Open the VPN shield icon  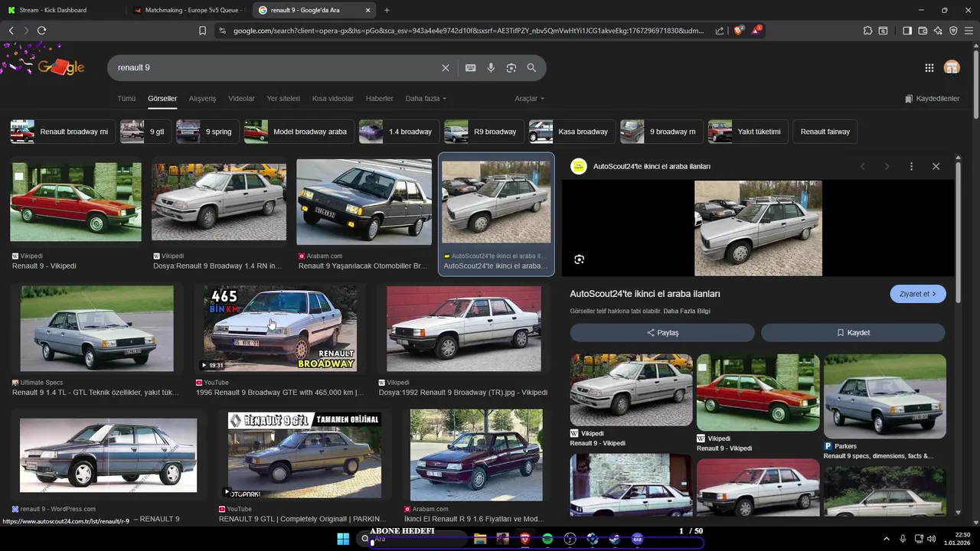tap(953, 31)
